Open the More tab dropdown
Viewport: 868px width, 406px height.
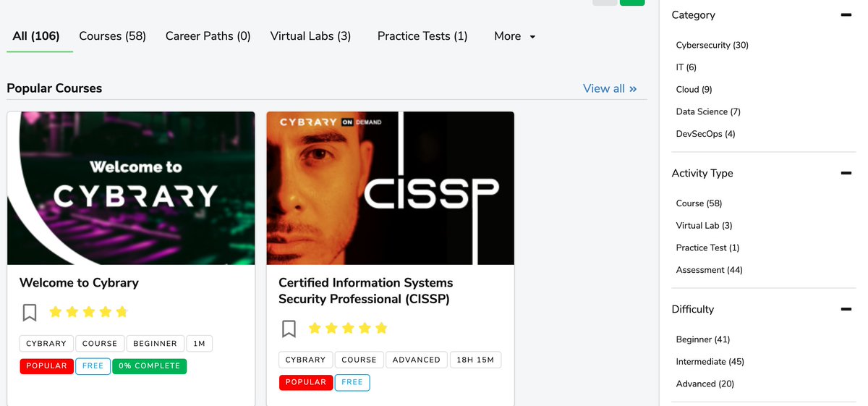(515, 36)
